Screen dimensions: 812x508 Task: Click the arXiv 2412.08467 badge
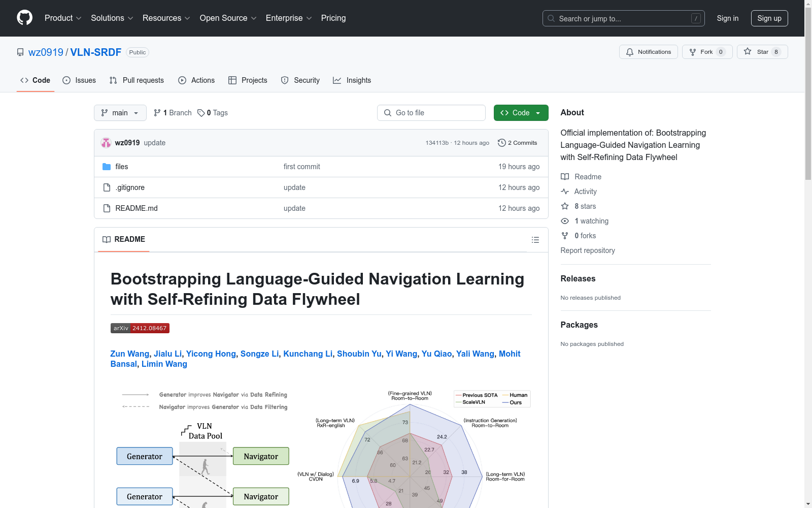click(x=140, y=328)
